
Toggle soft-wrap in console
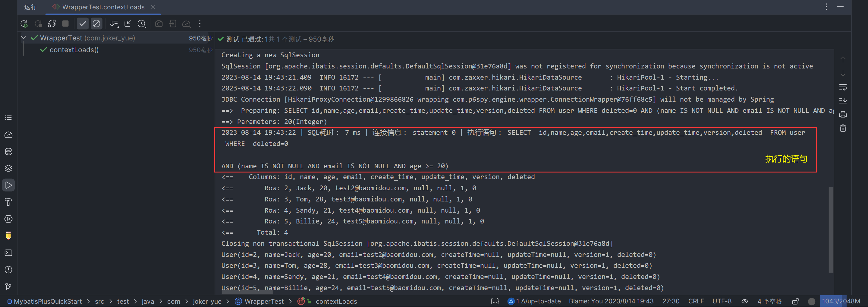point(843,87)
